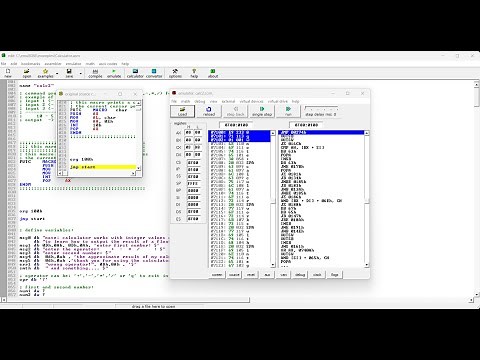The height and width of the screenshot is (360, 480).
Task: Select the highlighted 'jmp start' source line
Action: pos(102,167)
